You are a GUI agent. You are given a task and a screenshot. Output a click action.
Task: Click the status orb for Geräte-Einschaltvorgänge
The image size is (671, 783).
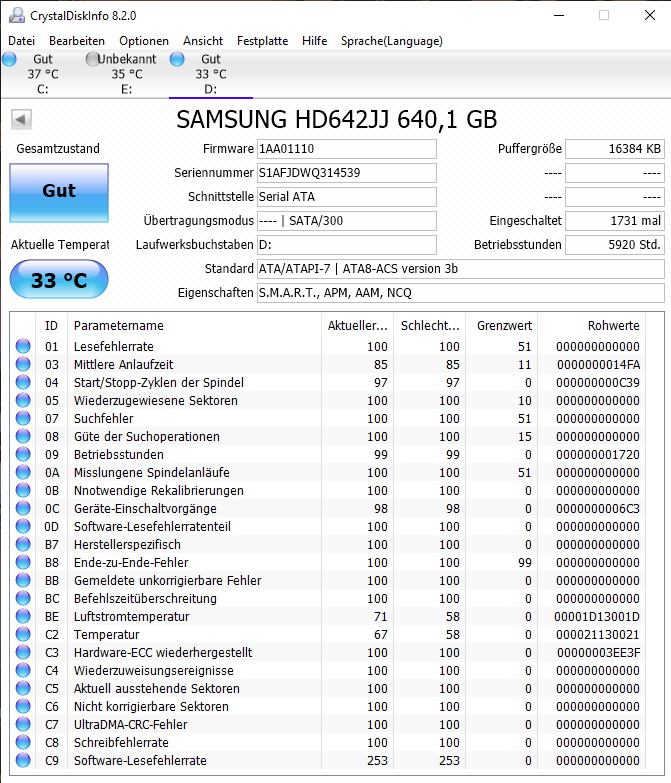click(23, 508)
